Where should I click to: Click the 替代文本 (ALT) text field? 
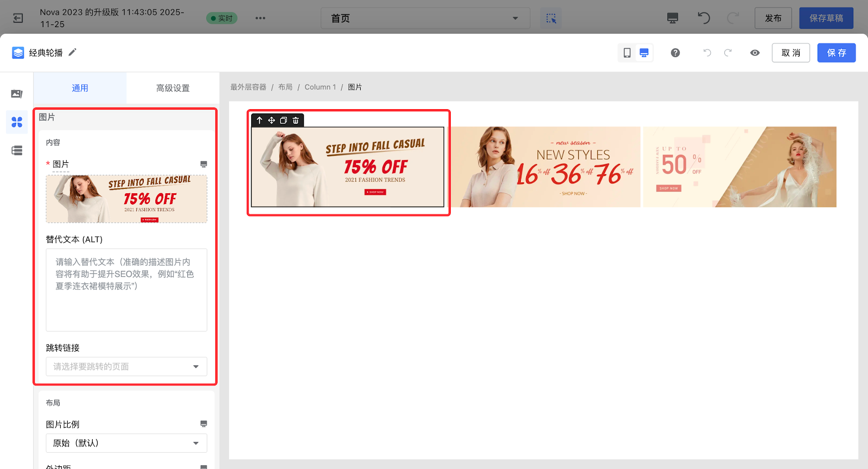[x=126, y=290]
